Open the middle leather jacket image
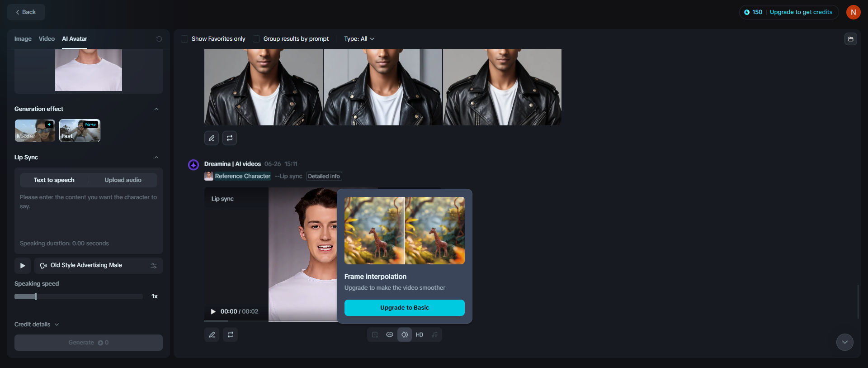 (383, 87)
